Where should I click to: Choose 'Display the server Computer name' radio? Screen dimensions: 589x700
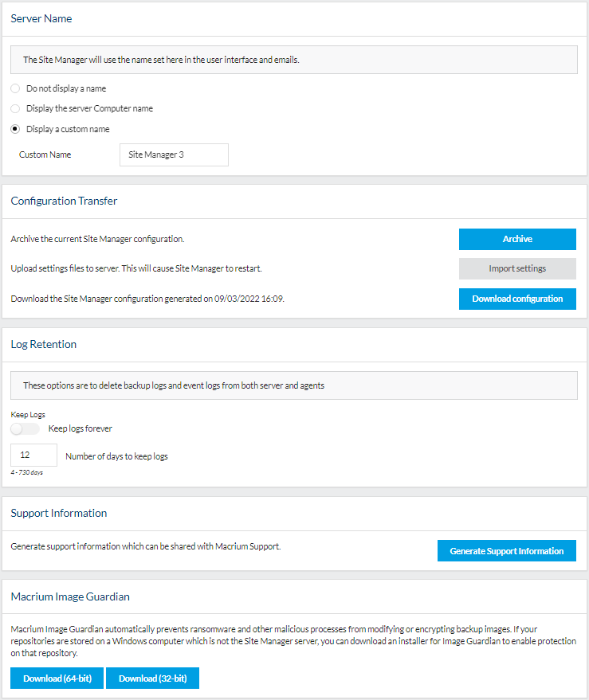click(15, 108)
